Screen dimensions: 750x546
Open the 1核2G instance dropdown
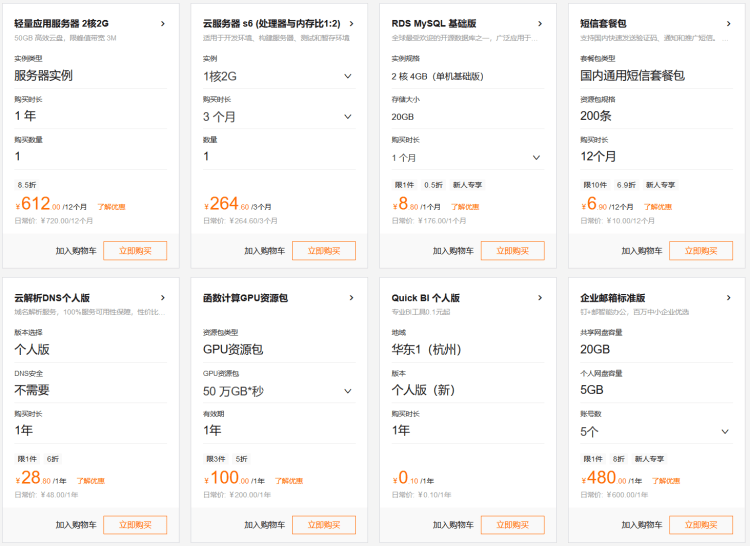(x=348, y=75)
